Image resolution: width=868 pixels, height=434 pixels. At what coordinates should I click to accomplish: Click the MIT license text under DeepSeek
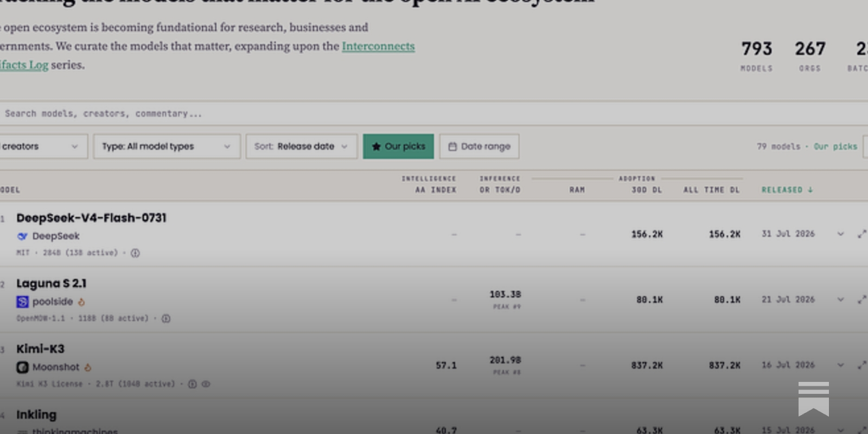[x=23, y=253]
